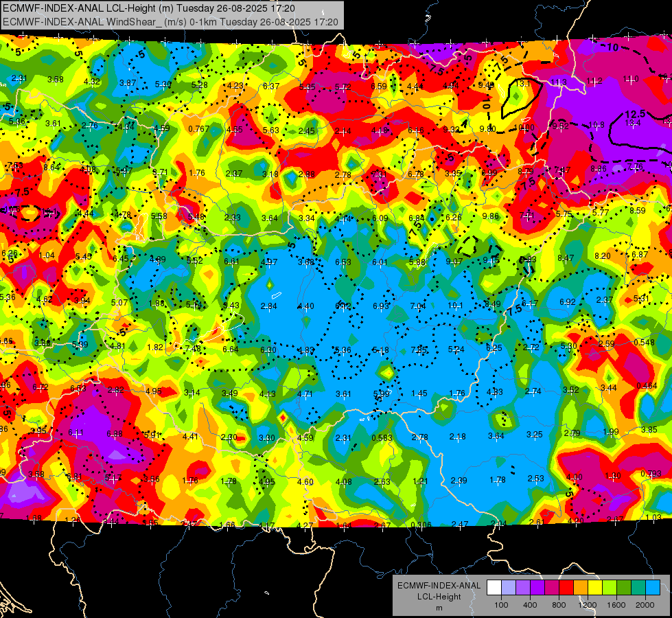Click the 0.306 wind shear value
672x618 pixels.
tap(421, 525)
